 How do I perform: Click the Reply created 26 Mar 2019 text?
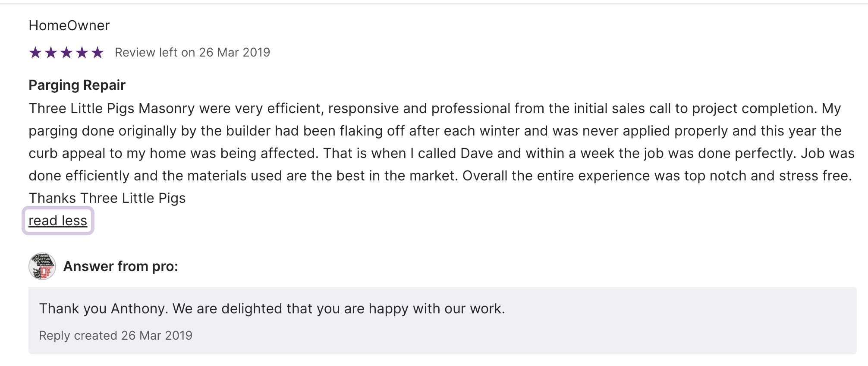(116, 335)
